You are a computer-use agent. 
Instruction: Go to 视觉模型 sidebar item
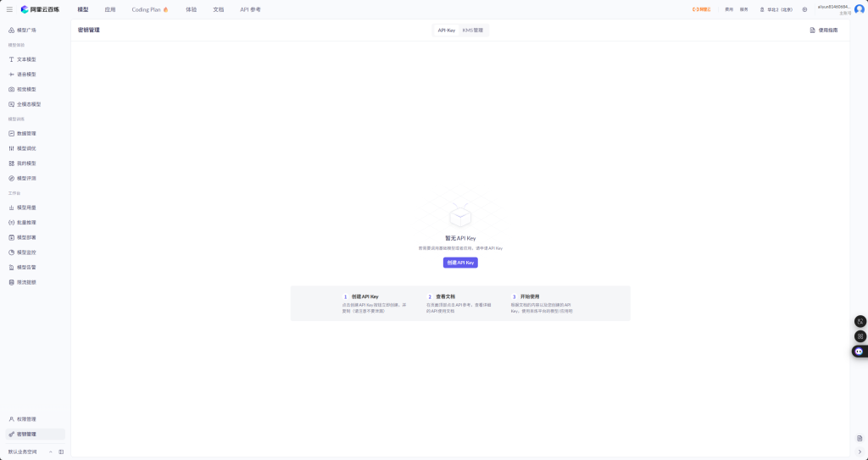[x=26, y=89]
